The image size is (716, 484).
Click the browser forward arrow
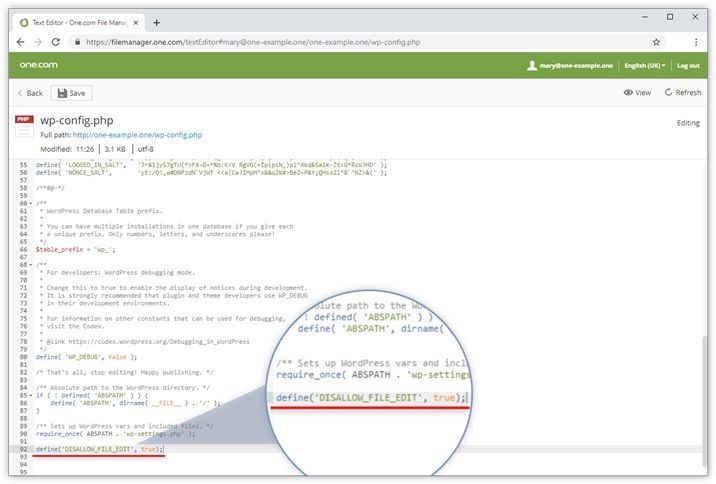point(38,42)
